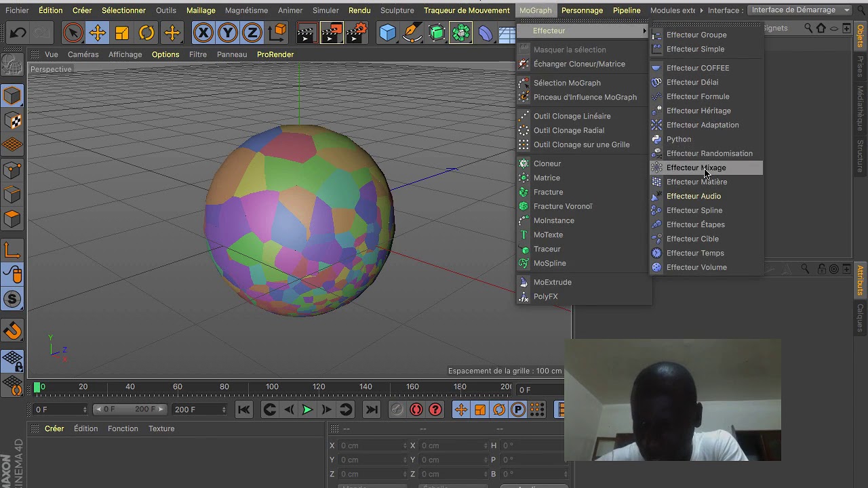Toggle point level animation dots icon

pyautogui.click(x=537, y=409)
